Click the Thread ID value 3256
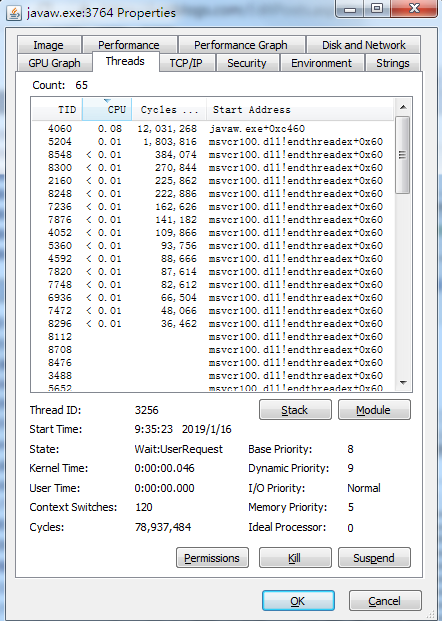Viewport: 442px width, 621px height. pos(147,410)
